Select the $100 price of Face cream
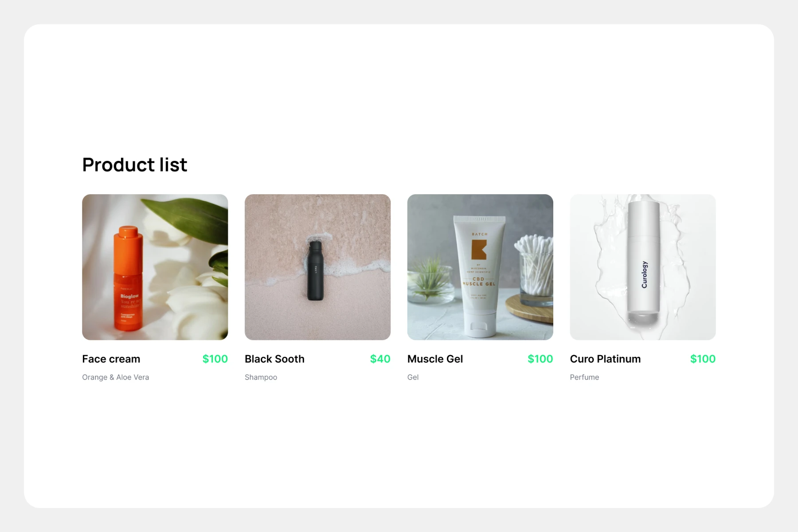Image resolution: width=798 pixels, height=532 pixels. (x=215, y=359)
